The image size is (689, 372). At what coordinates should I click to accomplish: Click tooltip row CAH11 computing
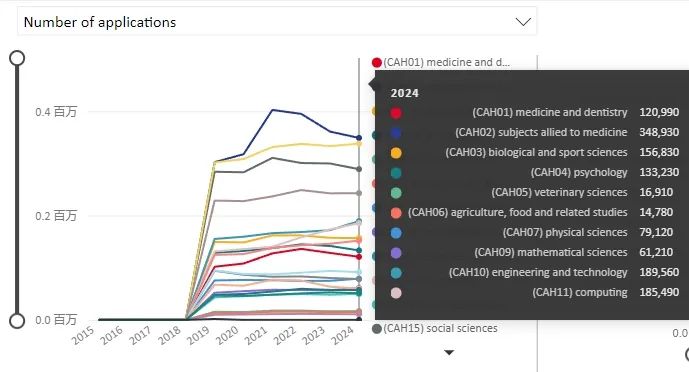(x=535, y=292)
